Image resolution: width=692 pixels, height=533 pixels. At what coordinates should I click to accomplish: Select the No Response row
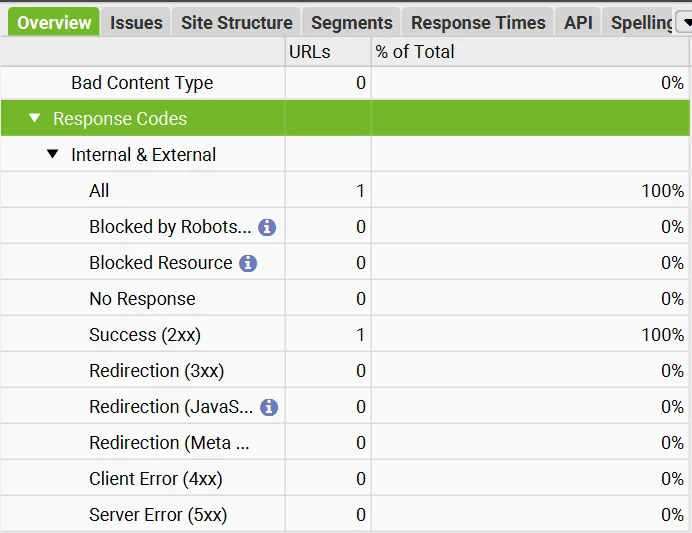(142, 299)
